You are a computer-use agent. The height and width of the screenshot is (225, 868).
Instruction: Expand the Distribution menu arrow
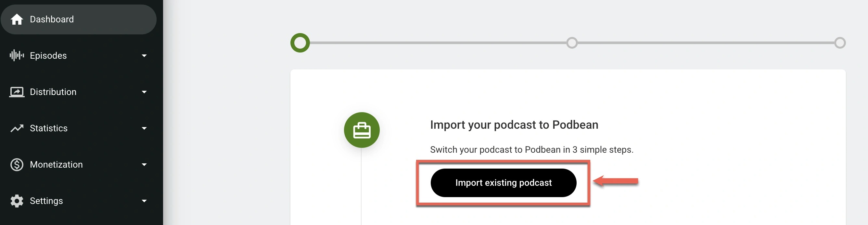pos(144,92)
